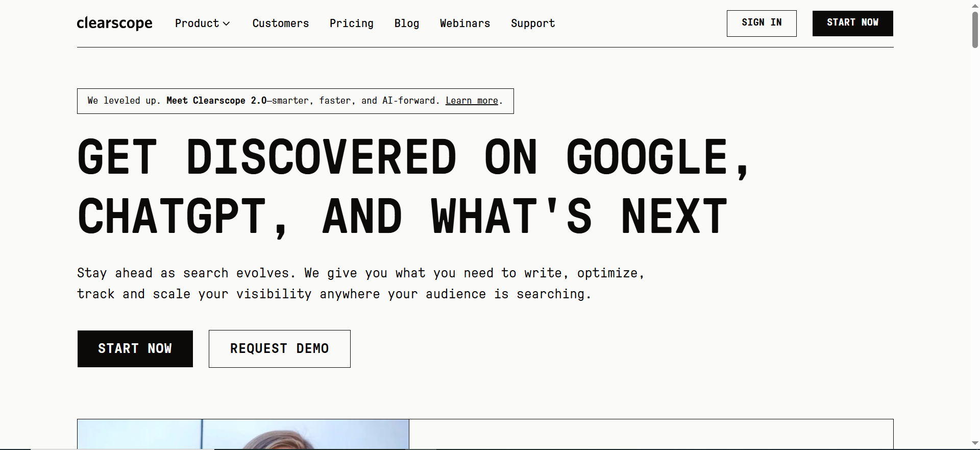Screen dimensions: 980x450
Task: Open the Support page
Action: [533, 23]
